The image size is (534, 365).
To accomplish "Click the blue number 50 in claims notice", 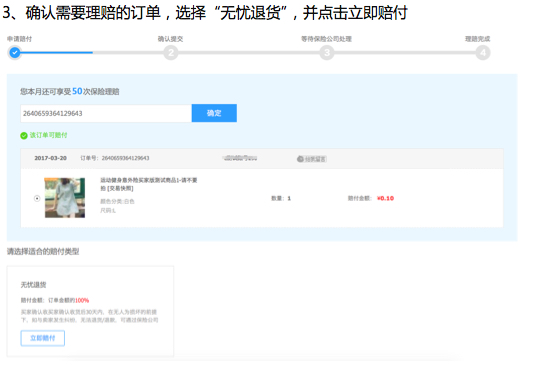I will pos(77,91).
